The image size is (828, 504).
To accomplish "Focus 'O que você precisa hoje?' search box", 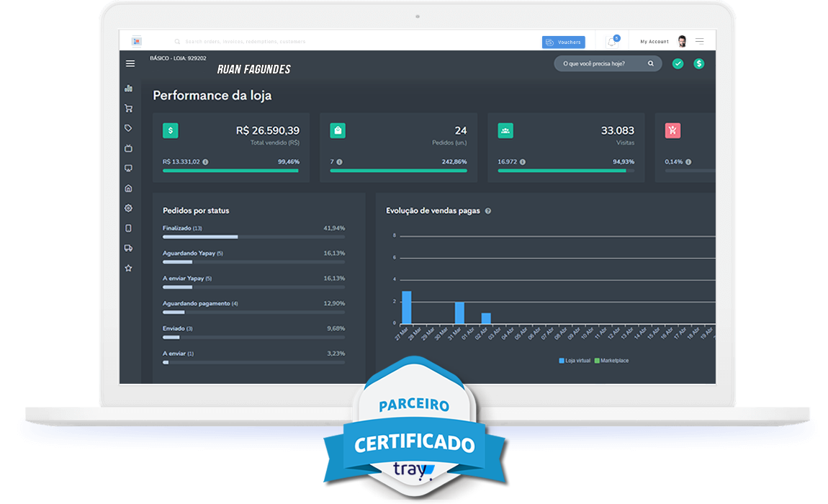I will (x=607, y=63).
